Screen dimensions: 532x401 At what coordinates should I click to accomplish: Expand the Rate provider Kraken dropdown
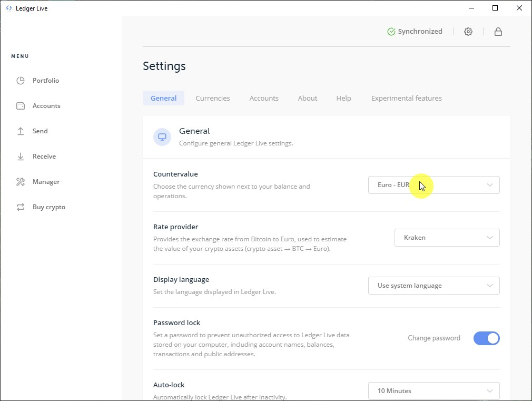pyautogui.click(x=447, y=238)
